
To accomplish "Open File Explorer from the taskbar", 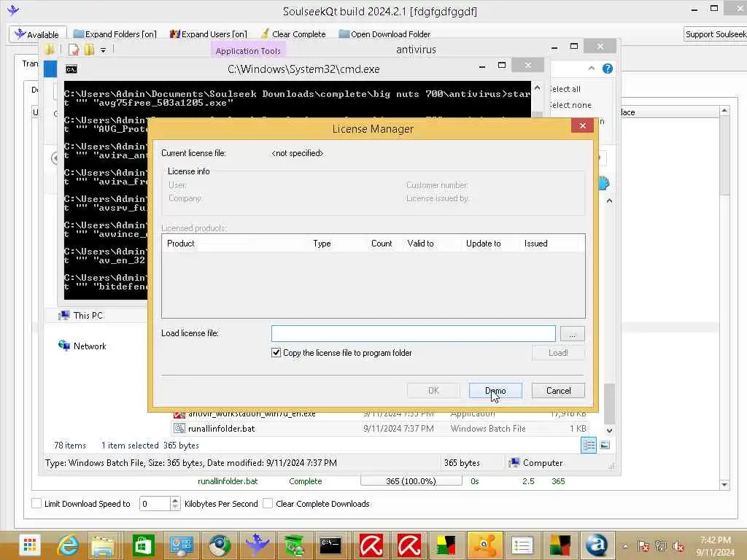I will [x=104, y=545].
